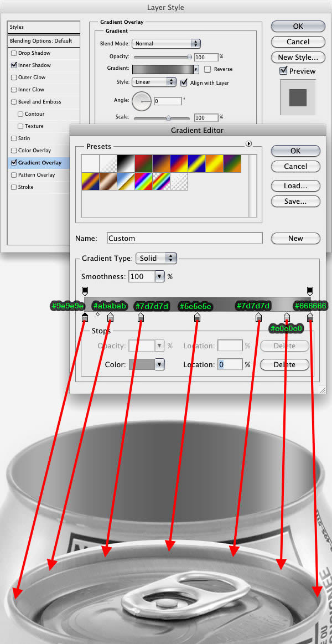Click the Angle dial

(x=142, y=100)
